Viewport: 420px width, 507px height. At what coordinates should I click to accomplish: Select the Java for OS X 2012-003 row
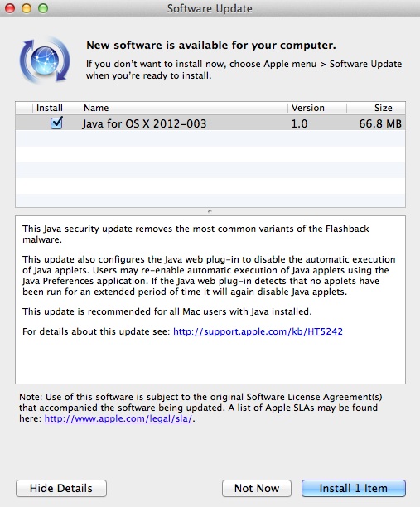pos(210,123)
